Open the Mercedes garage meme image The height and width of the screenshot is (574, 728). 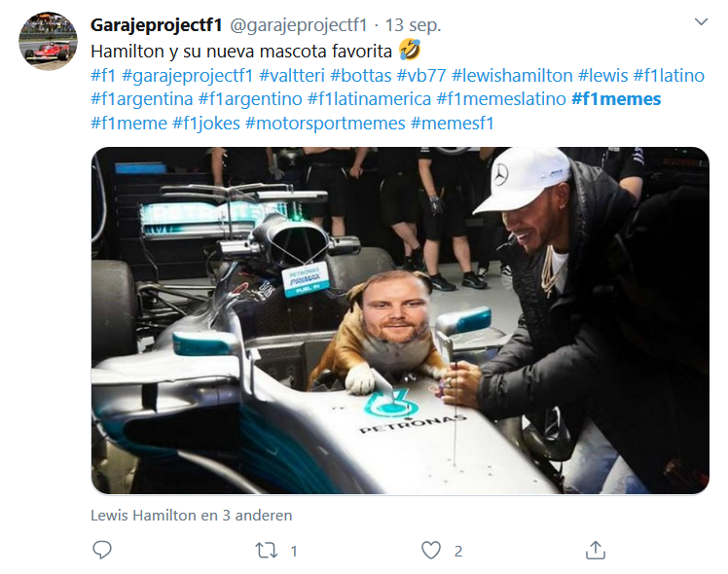tap(400, 321)
